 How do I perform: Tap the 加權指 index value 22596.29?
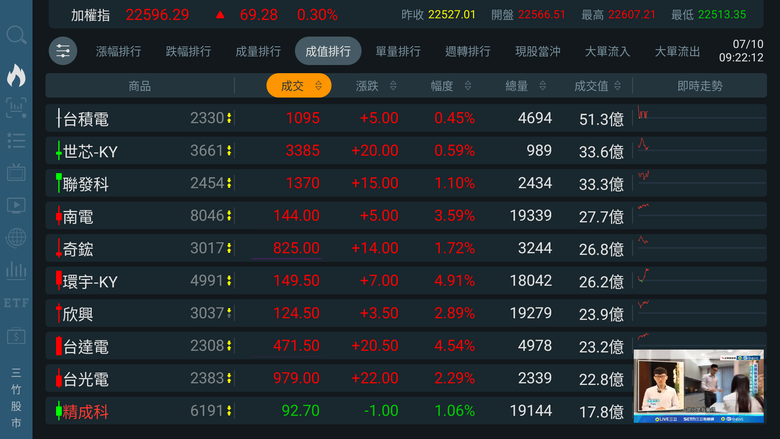click(x=157, y=15)
